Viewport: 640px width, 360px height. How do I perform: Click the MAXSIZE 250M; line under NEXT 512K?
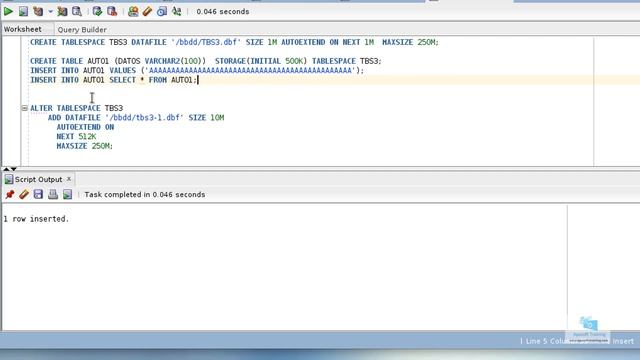(x=84, y=146)
